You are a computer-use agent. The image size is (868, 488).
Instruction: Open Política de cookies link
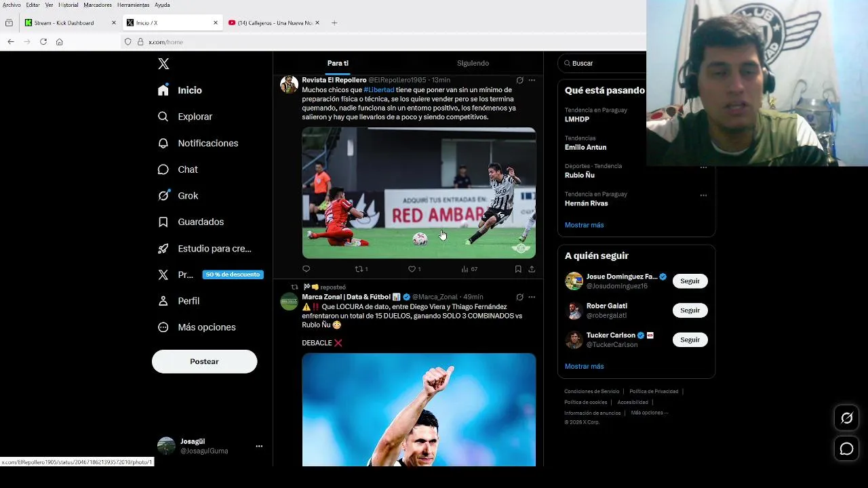click(585, 403)
